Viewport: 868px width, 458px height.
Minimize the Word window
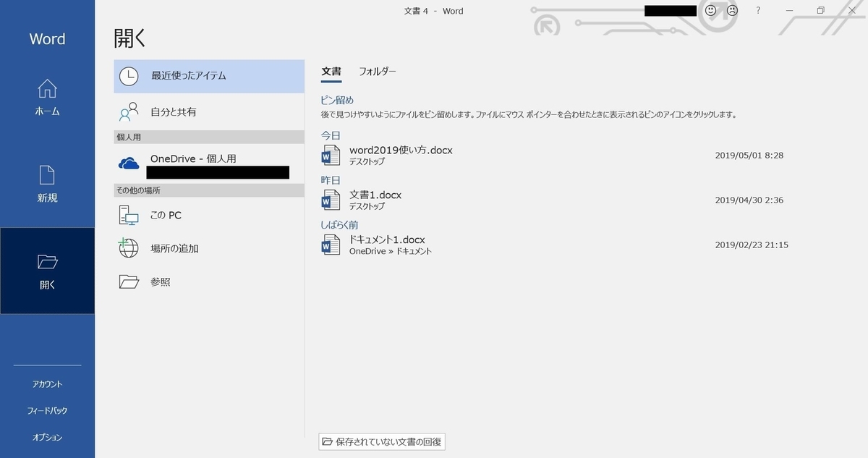[x=789, y=11]
